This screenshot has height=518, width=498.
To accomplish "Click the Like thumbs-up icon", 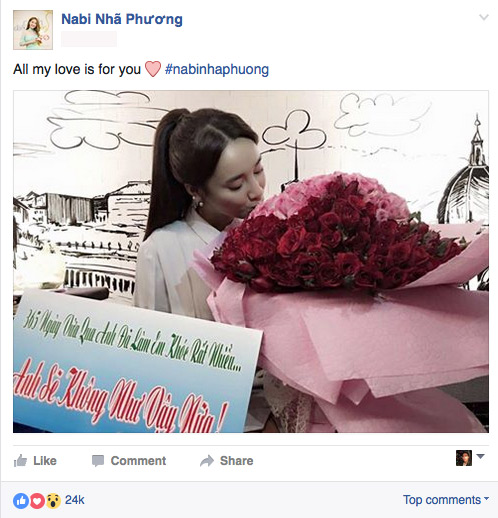I will click(x=20, y=461).
